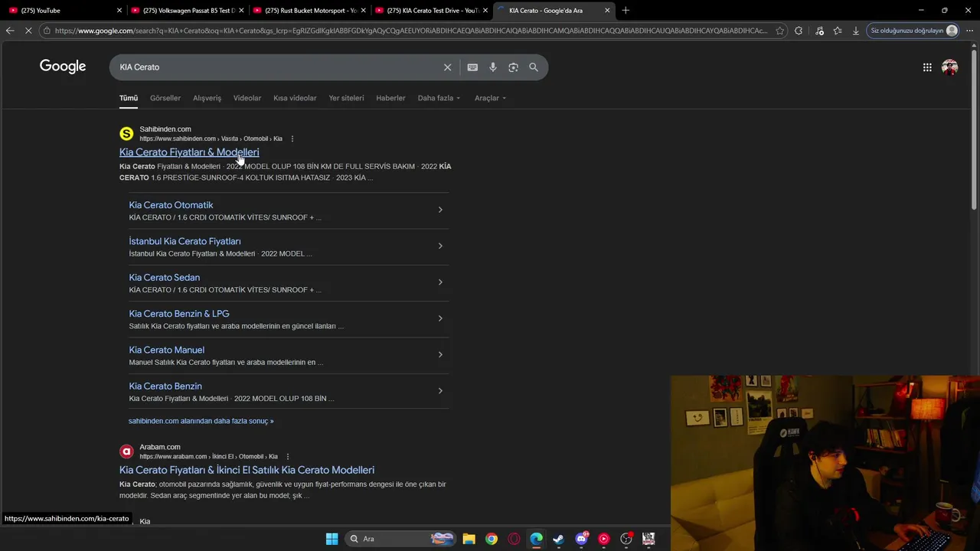Viewport: 980px width, 551px height.
Task: Expand the Daha fazla dropdown
Action: click(x=439, y=98)
